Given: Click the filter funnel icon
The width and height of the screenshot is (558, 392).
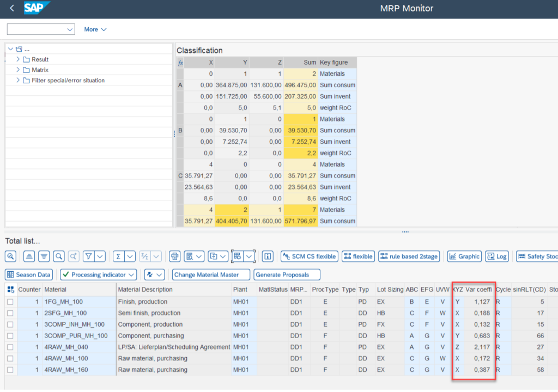Looking at the screenshot, I should point(89,256).
